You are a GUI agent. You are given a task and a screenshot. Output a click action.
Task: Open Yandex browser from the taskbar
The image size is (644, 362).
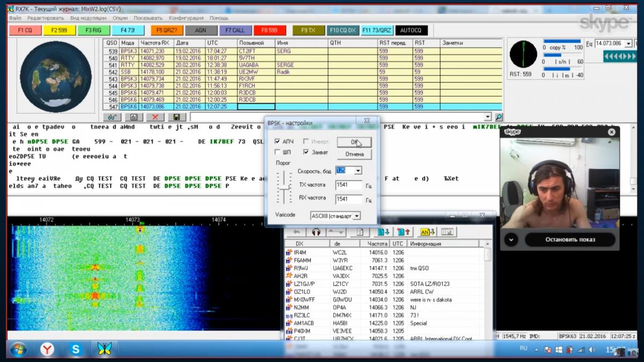coord(48,350)
